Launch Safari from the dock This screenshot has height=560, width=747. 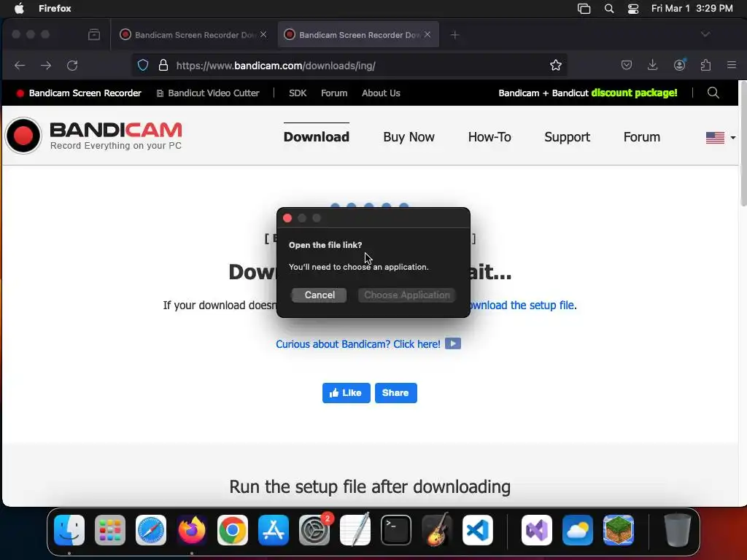pos(151,530)
